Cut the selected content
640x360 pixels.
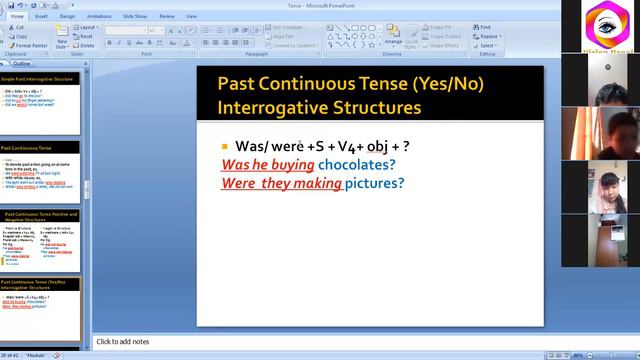click(x=16, y=27)
